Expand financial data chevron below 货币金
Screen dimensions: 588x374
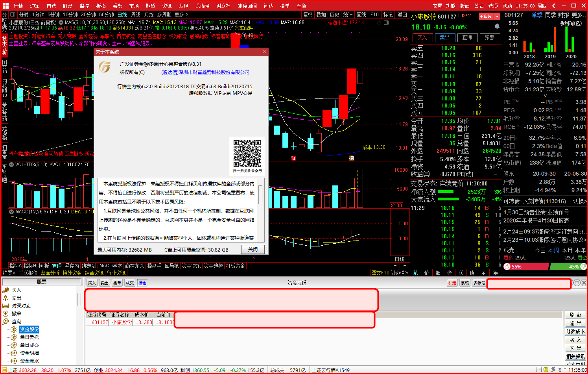pyautogui.click(x=545, y=95)
